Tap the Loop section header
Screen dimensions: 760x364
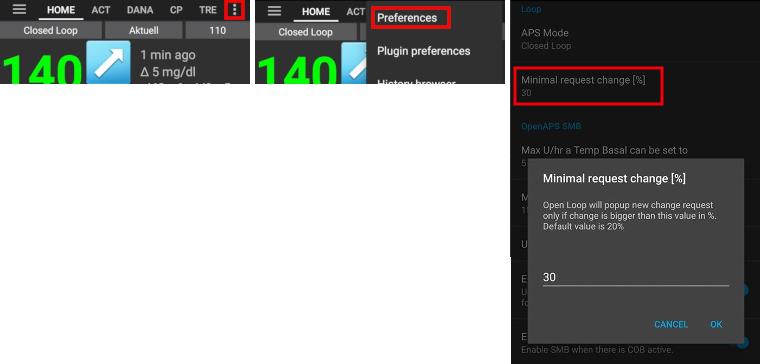531,9
